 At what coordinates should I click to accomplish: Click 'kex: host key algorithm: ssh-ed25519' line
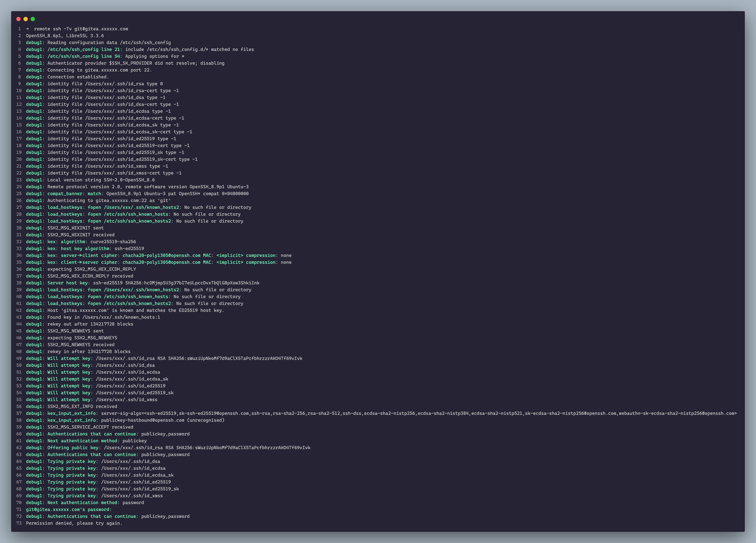coord(85,249)
